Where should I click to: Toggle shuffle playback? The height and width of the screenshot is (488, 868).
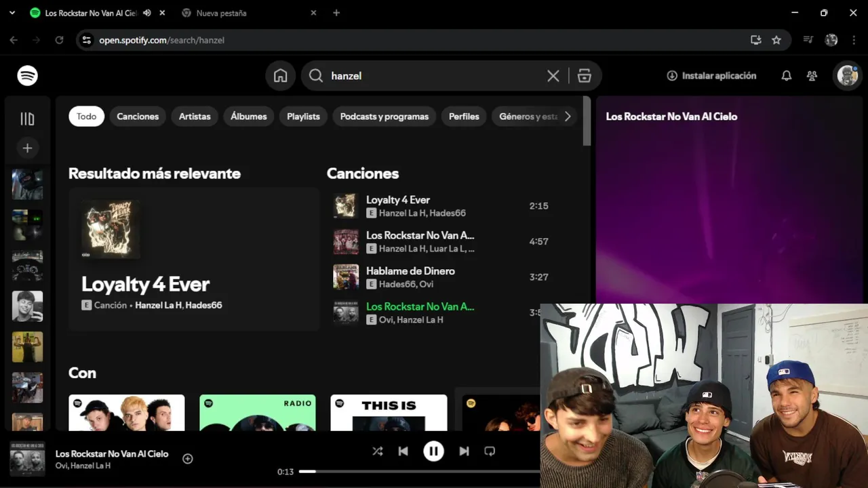pyautogui.click(x=378, y=451)
